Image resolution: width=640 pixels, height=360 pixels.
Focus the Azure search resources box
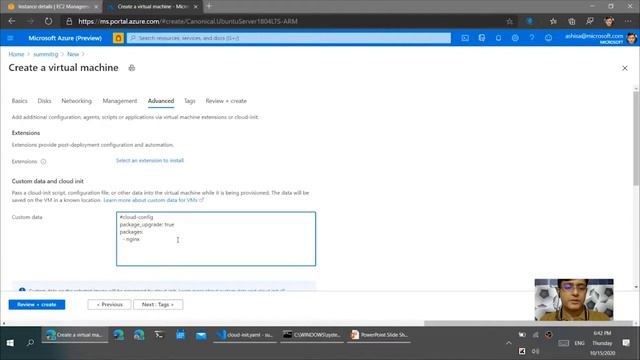[x=289, y=38]
